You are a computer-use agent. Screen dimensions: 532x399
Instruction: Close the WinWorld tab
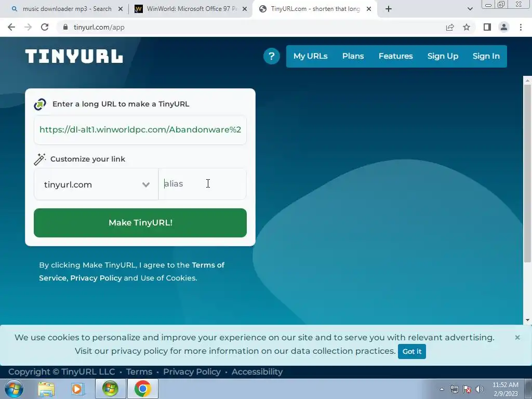[x=245, y=9]
